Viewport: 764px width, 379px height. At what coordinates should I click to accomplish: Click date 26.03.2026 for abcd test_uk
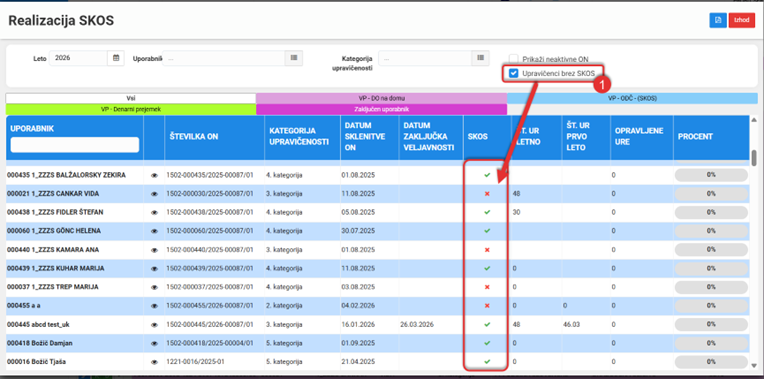[x=417, y=324]
